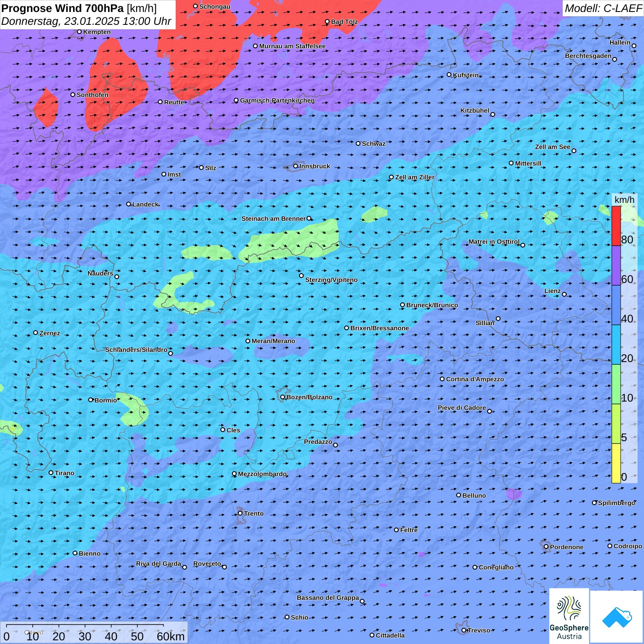Click the 'Modell: C-LAEF' label

603,8
